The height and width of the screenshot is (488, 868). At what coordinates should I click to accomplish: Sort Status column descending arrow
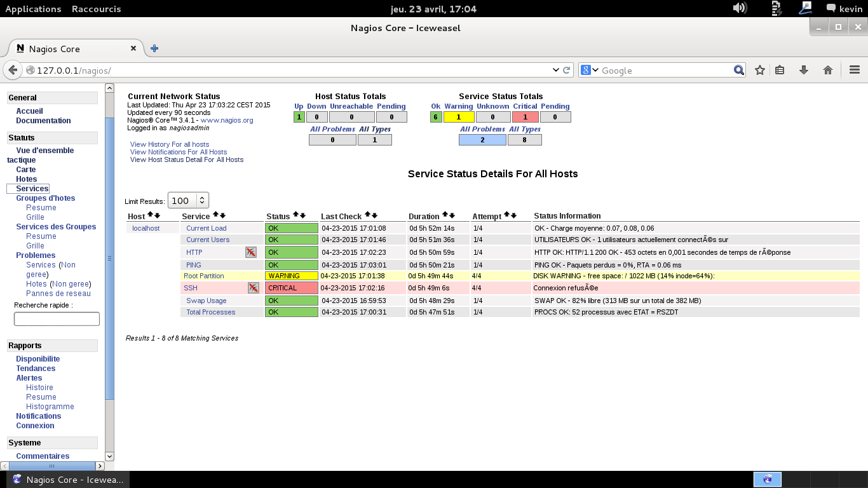tap(302, 216)
